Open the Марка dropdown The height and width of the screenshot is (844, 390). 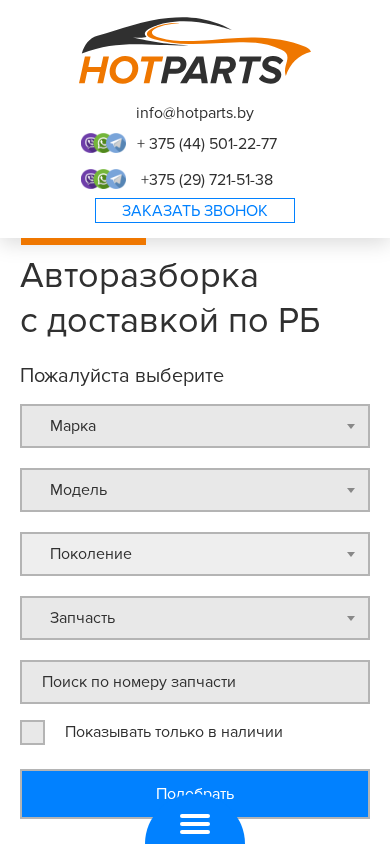[x=195, y=426]
